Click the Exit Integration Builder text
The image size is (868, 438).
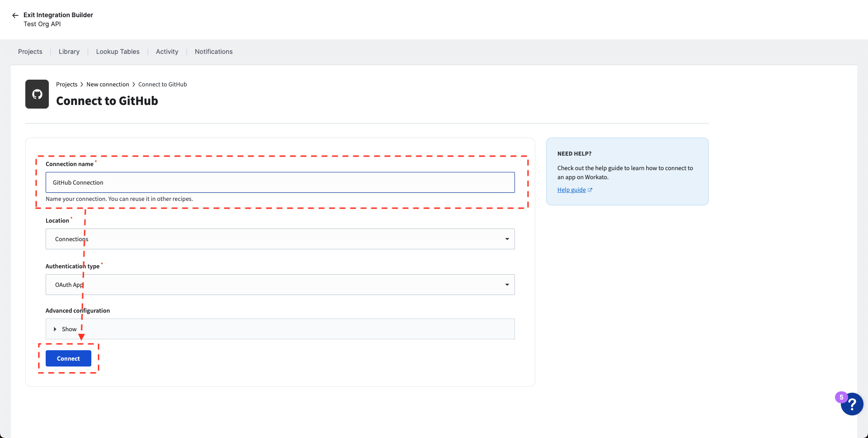[x=58, y=15]
